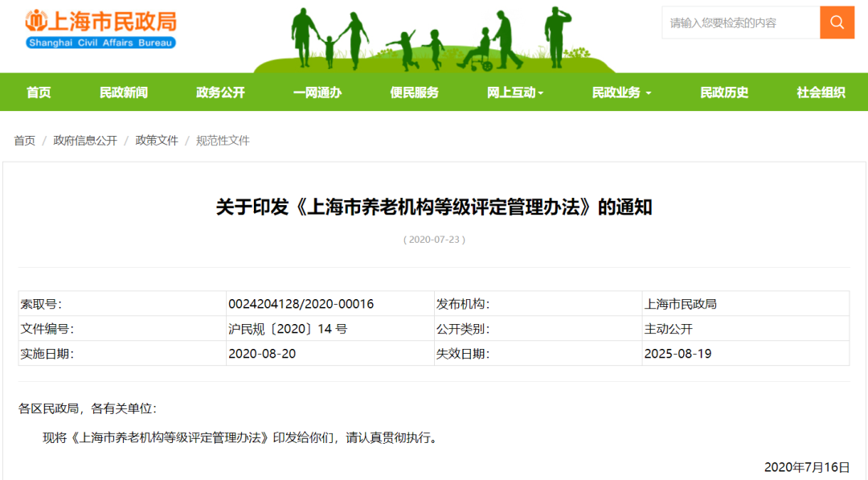Click the document number 沪民规〔2020〕14号 cell

pos(288,329)
